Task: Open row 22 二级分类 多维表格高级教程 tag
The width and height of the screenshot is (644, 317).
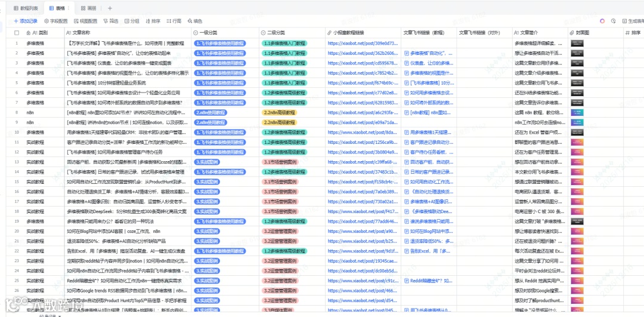Action: pos(284,251)
